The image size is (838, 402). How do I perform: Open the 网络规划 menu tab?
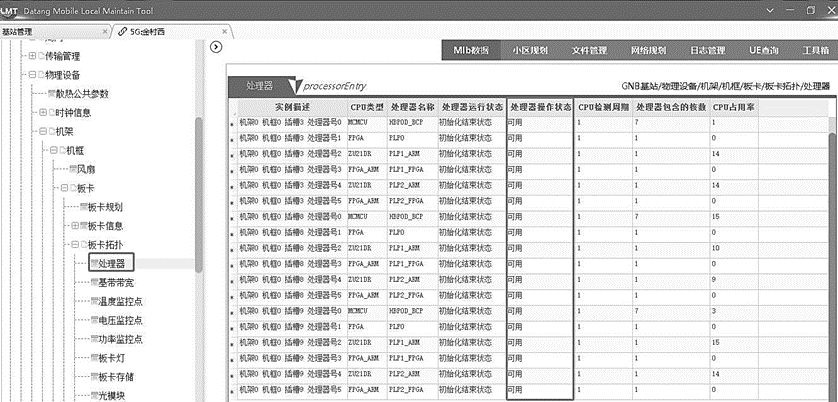pyautogui.click(x=648, y=50)
